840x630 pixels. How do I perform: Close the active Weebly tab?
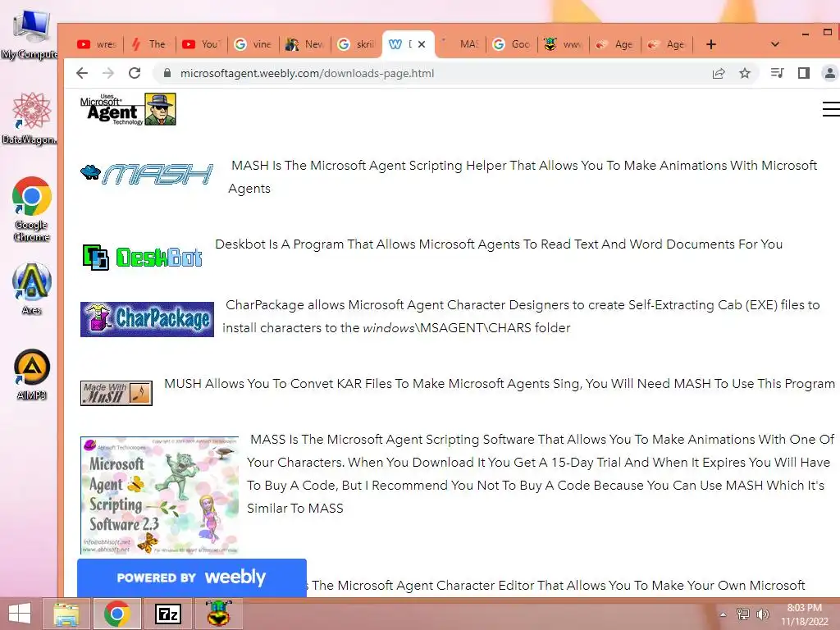tap(422, 44)
